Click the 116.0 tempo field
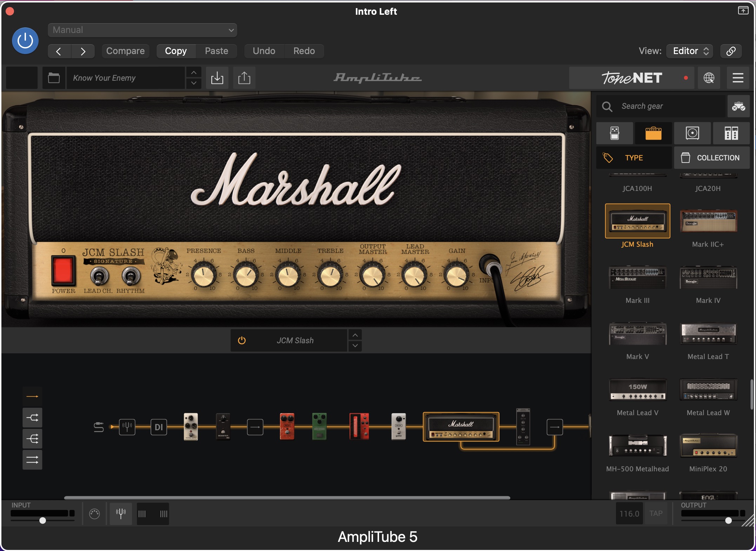 [x=629, y=514]
